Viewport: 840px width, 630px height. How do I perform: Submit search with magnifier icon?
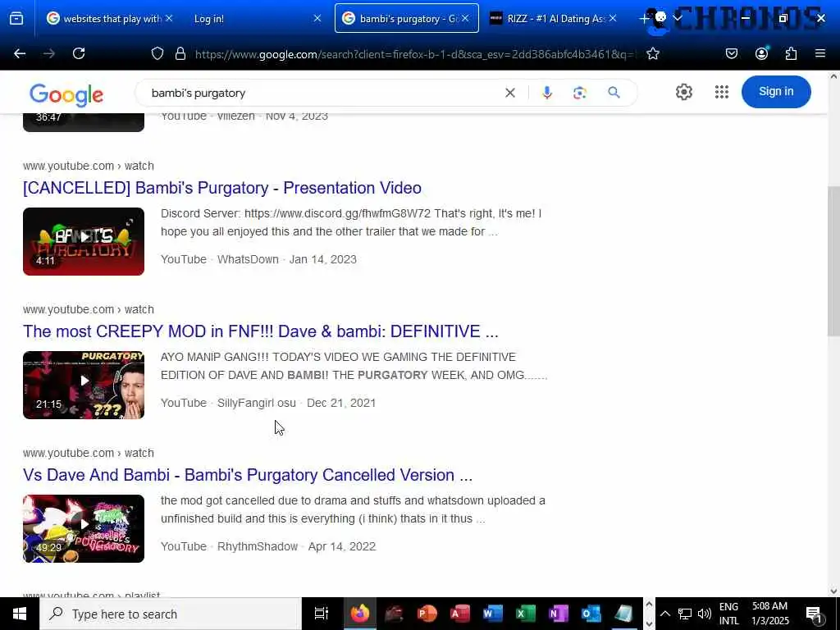point(614,93)
